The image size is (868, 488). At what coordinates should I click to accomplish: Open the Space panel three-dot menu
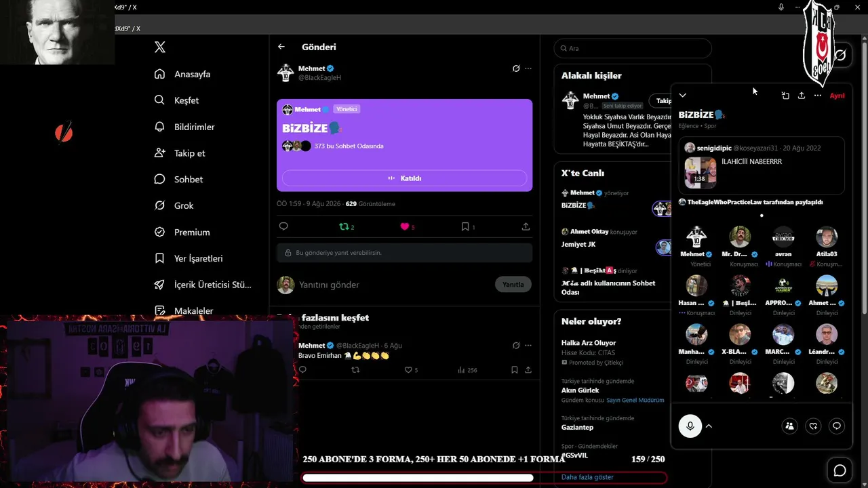(818, 96)
